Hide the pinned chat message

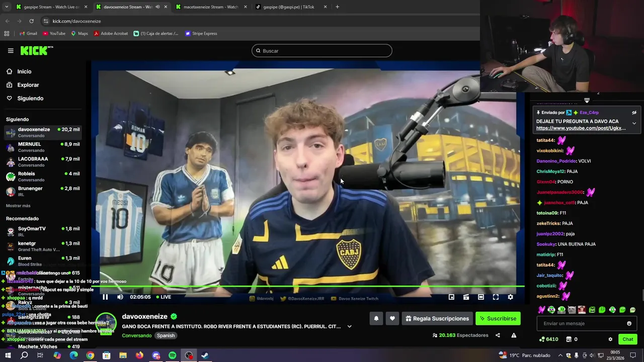point(634,113)
